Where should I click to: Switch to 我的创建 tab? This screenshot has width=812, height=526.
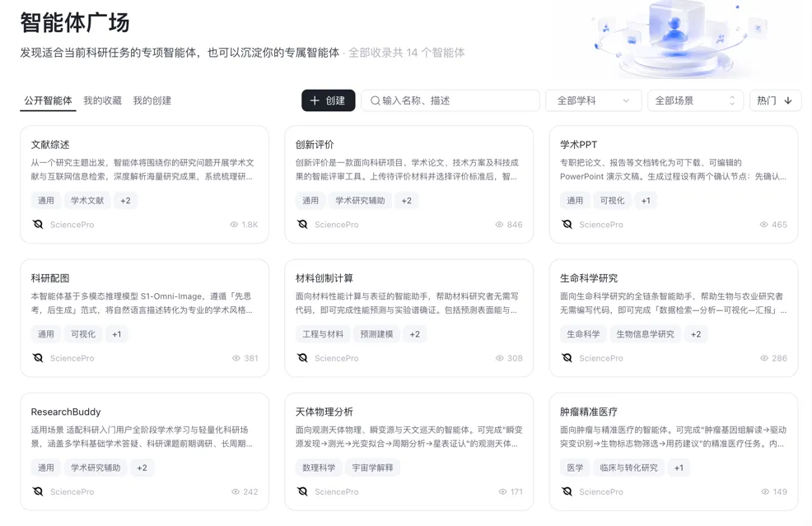coord(152,100)
